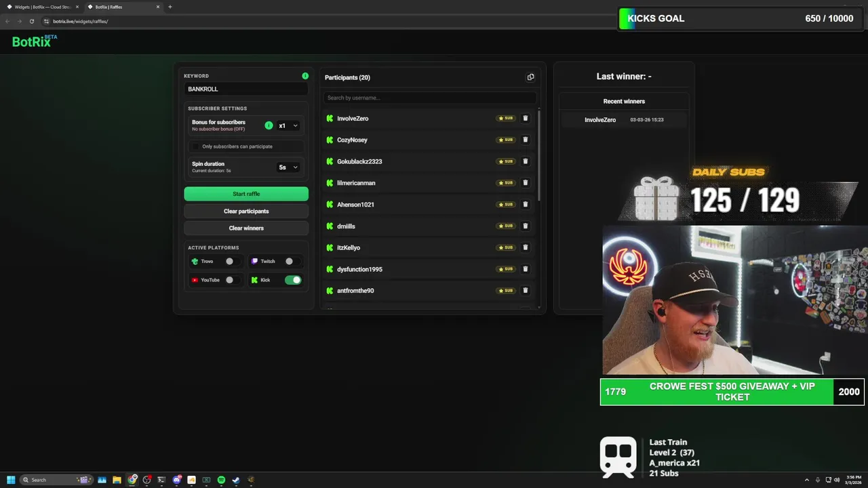Remove Gokublackz2323 using its trash icon

[525, 161]
